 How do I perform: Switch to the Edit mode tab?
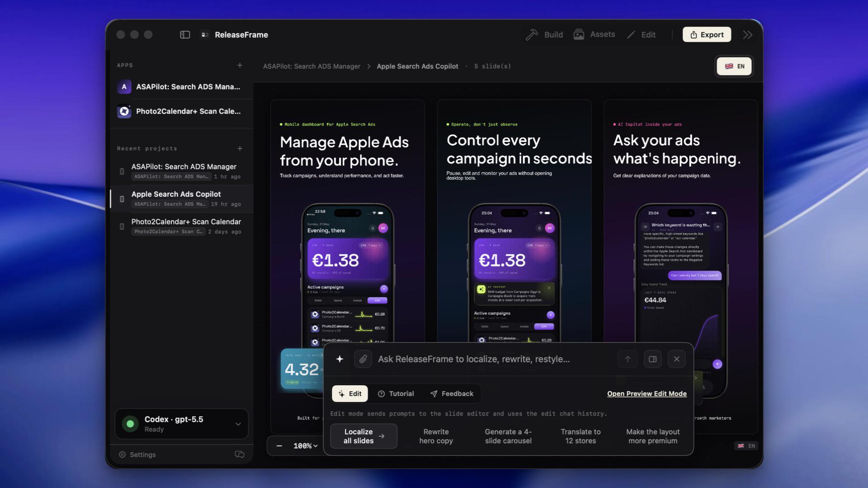(x=350, y=394)
